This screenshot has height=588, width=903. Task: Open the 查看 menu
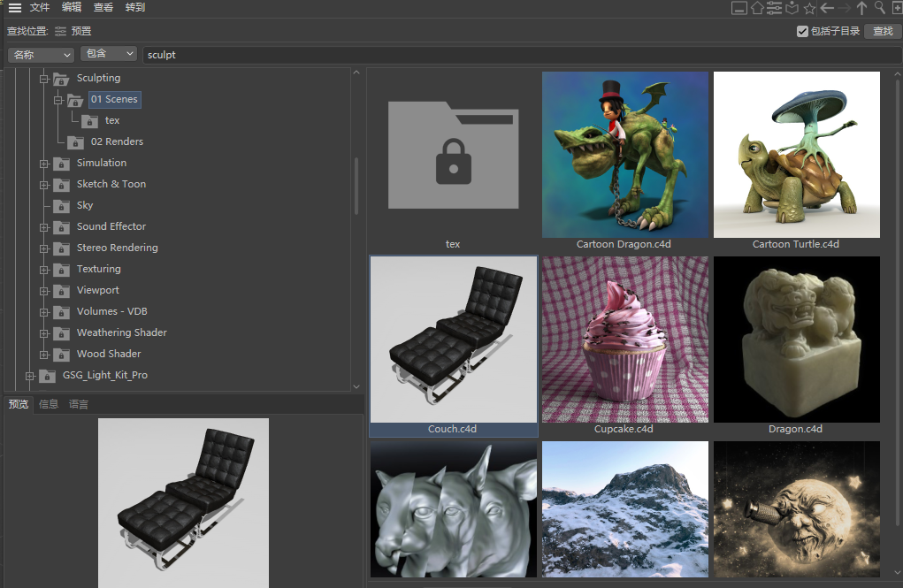coord(103,7)
